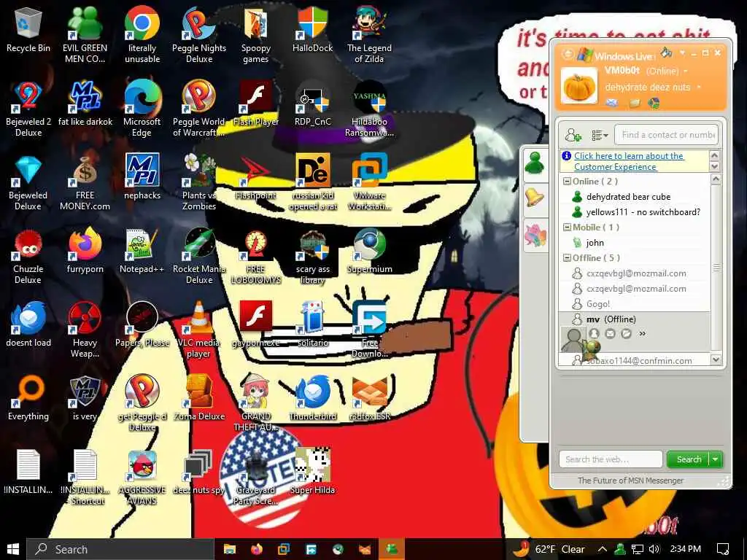Select VLC media player desktop icon
Viewport: 747px width, 560px height.
(x=199, y=330)
